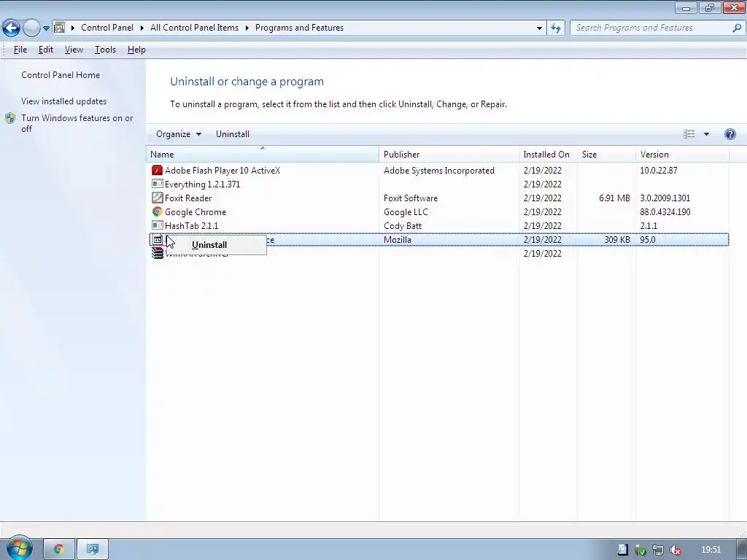Click version 88.0.4324.190 cell
Image resolution: width=747 pixels, height=560 pixels.
(x=665, y=212)
